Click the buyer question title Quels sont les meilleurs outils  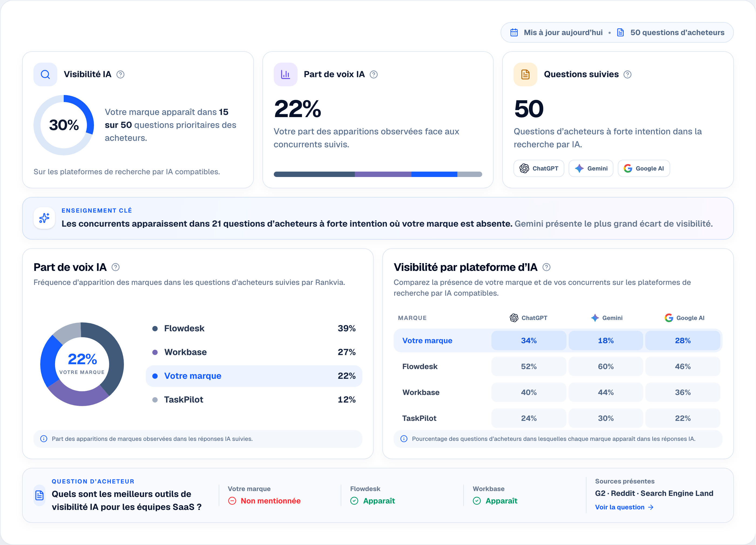tap(127, 500)
